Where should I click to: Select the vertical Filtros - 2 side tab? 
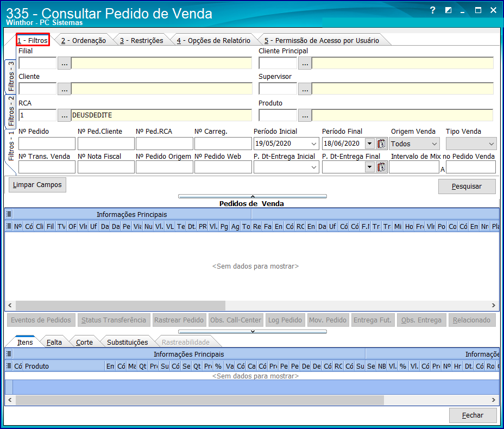tap(11, 111)
